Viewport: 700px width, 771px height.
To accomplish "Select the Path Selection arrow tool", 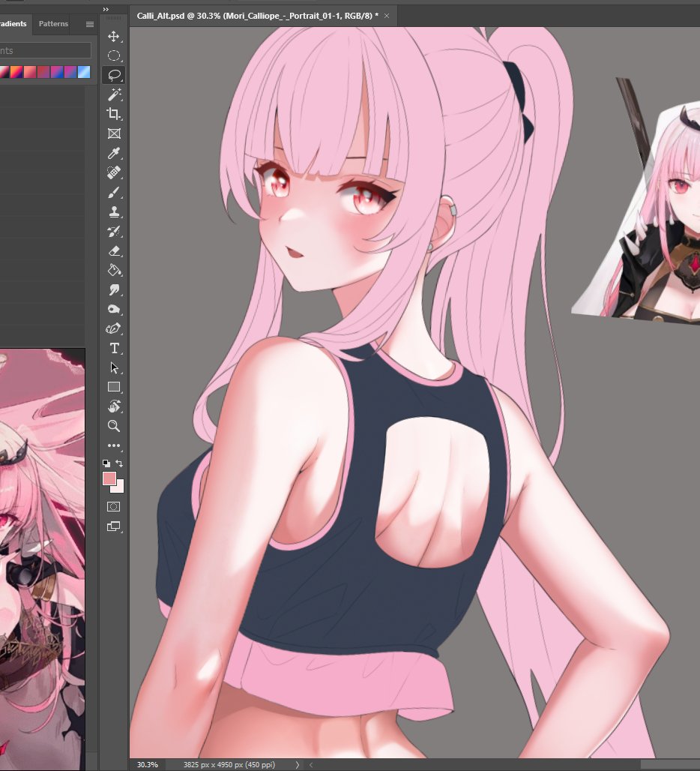I will [x=113, y=367].
